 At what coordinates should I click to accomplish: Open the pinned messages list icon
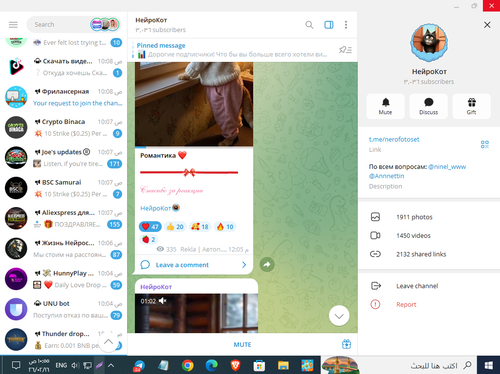345,50
